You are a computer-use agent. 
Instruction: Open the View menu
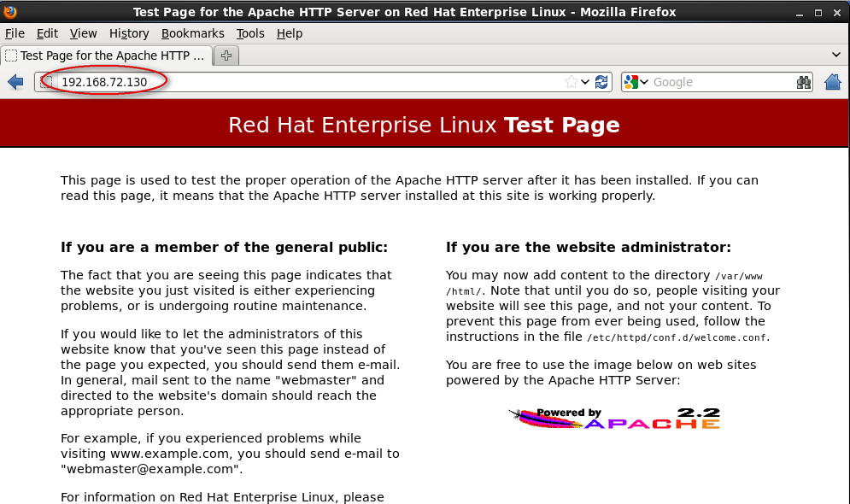click(x=83, y=33)
